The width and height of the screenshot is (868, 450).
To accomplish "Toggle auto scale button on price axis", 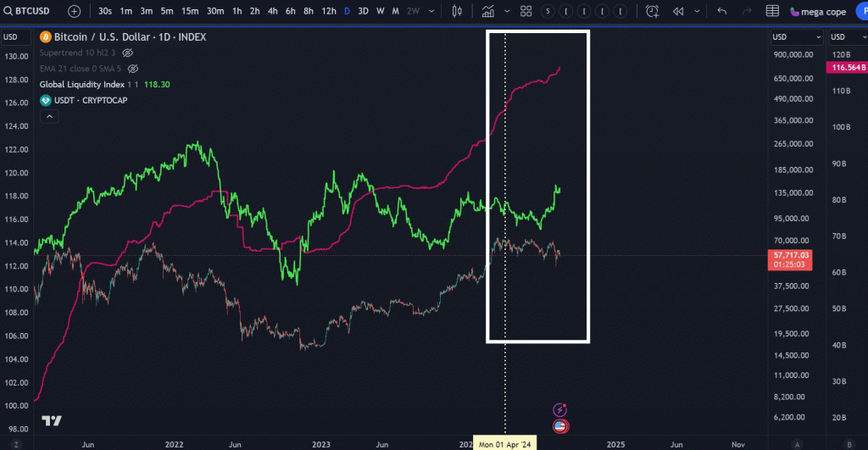I will (797, 444).
